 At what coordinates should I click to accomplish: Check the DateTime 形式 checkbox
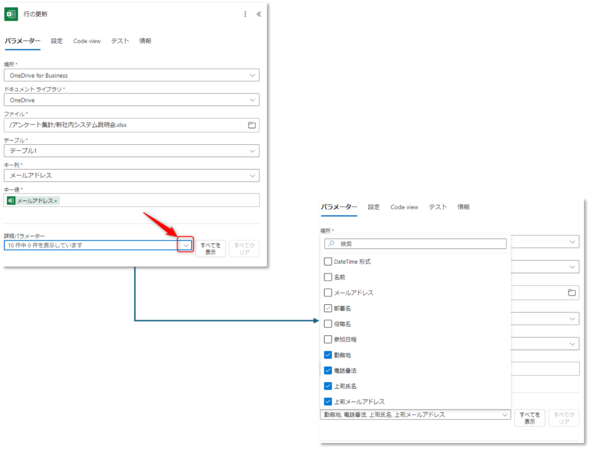tap(328, 261)
